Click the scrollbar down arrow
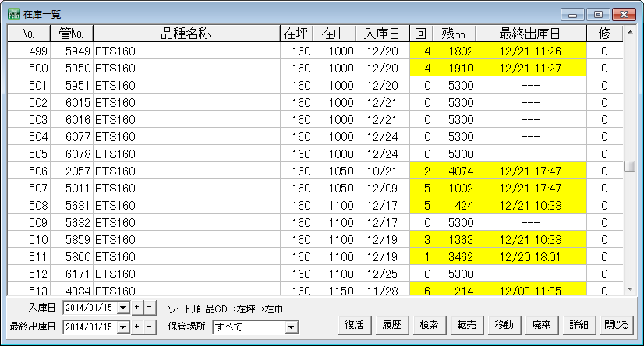644x346 pixels. pyautogui.click(x=629, y=289)
